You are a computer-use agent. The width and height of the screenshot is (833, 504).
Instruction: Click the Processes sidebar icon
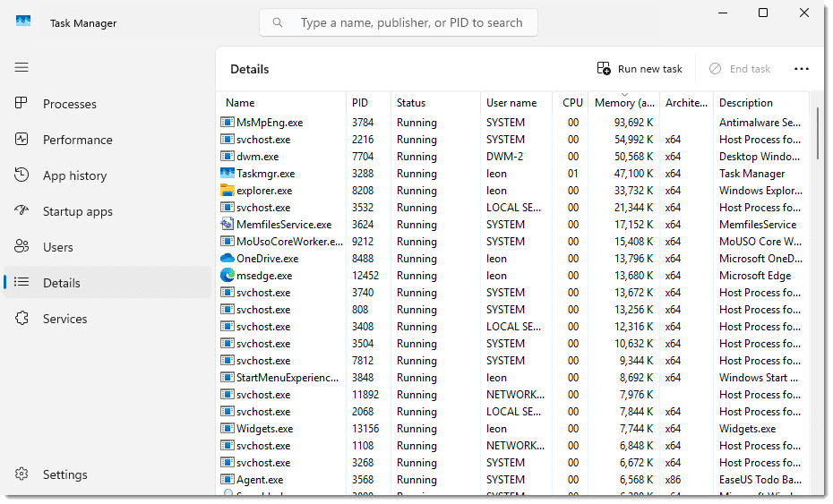tap(21, 103)
